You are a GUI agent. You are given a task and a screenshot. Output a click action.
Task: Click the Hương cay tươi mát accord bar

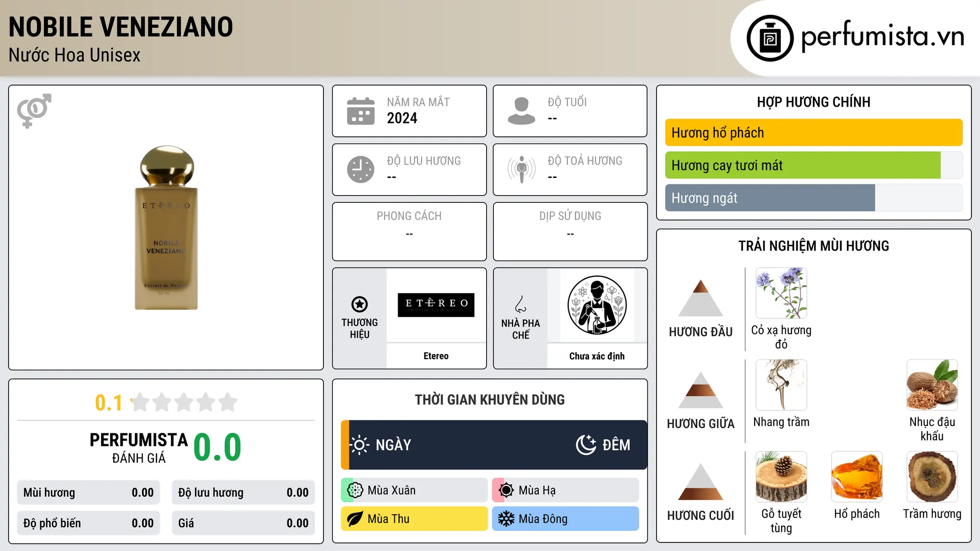[813, 165]
